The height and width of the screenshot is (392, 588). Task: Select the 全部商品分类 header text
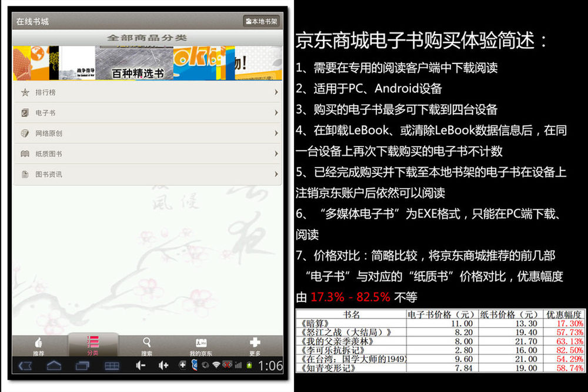coord(148,38)
